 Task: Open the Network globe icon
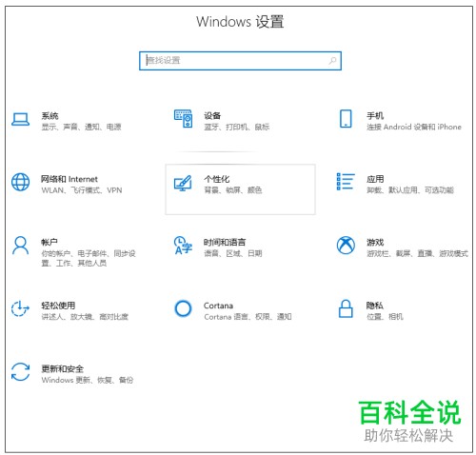pos(21,182)
